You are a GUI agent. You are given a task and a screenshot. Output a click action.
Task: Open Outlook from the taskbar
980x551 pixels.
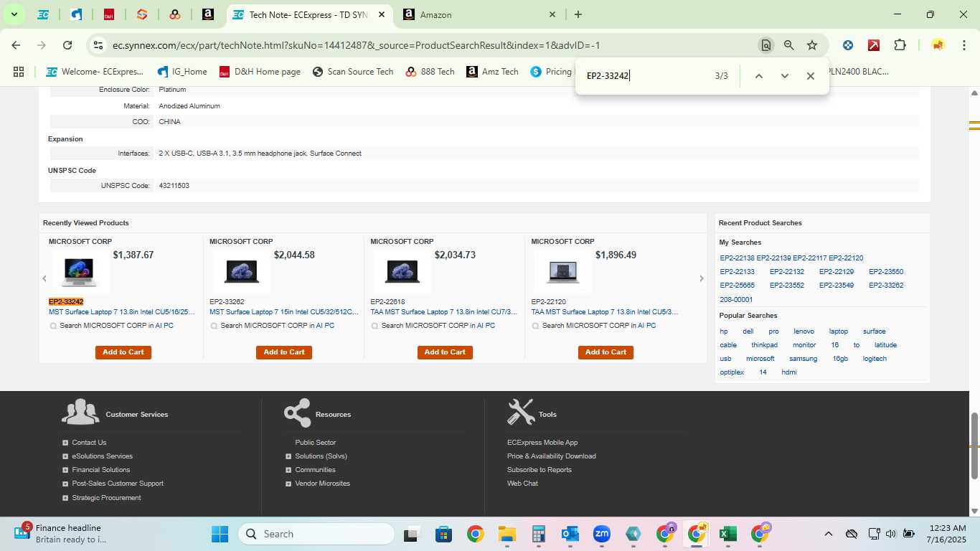click(570, 534)
